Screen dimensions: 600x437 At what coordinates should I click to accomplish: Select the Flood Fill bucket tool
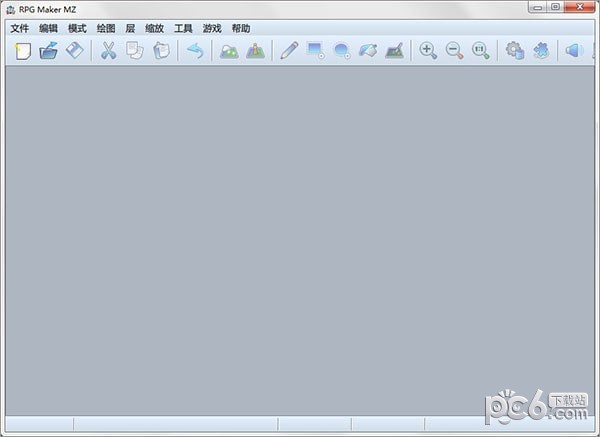click(x=368, y=51)
